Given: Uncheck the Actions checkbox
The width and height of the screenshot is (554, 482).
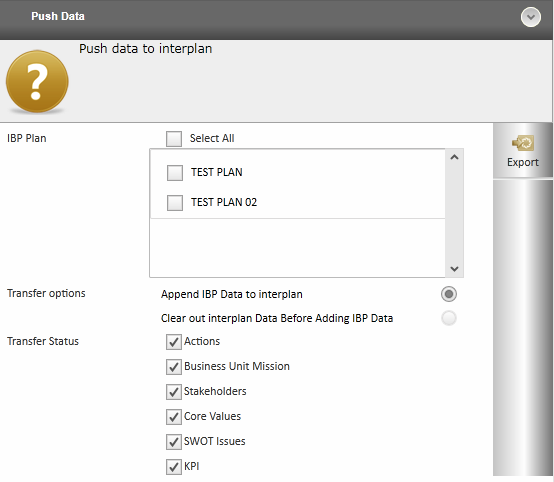Looking at the screenshot, I should coord(173,342).
